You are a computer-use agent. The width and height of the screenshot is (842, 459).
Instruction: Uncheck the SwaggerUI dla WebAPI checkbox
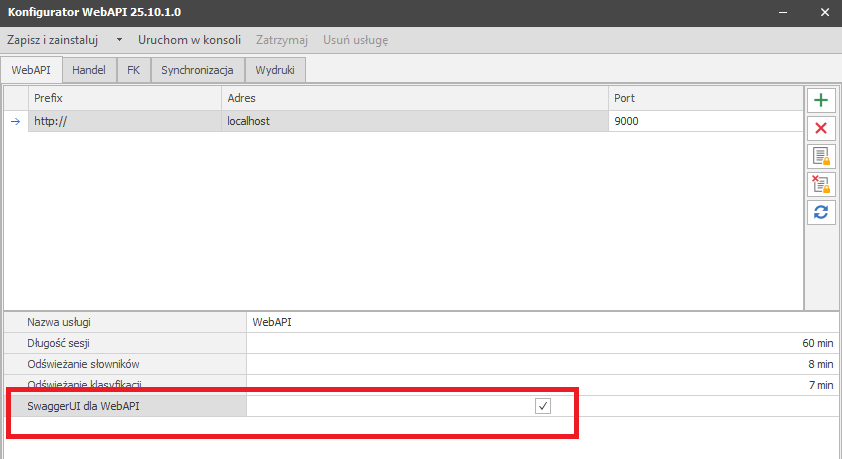click(543, 406)
